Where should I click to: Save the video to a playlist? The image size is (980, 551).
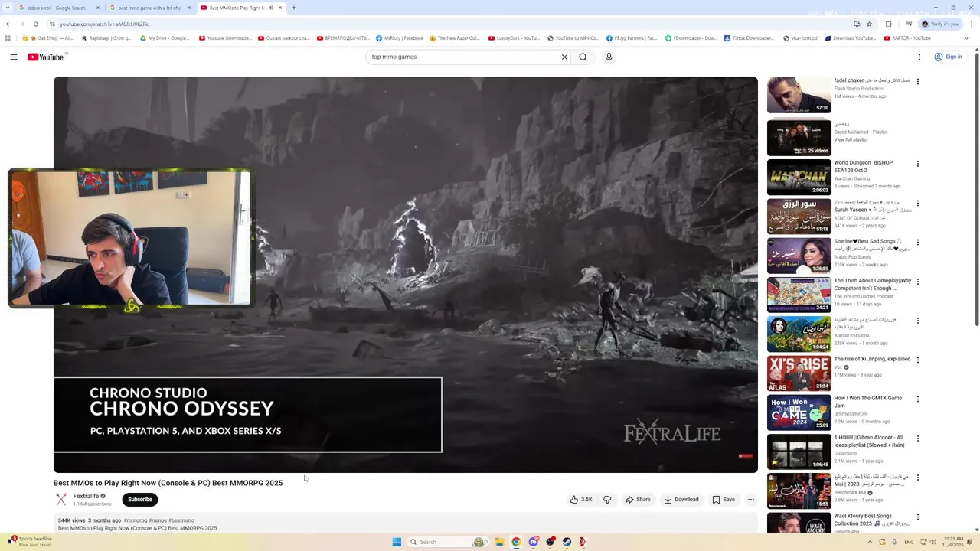pyautogui.click(x=724, y=500)
